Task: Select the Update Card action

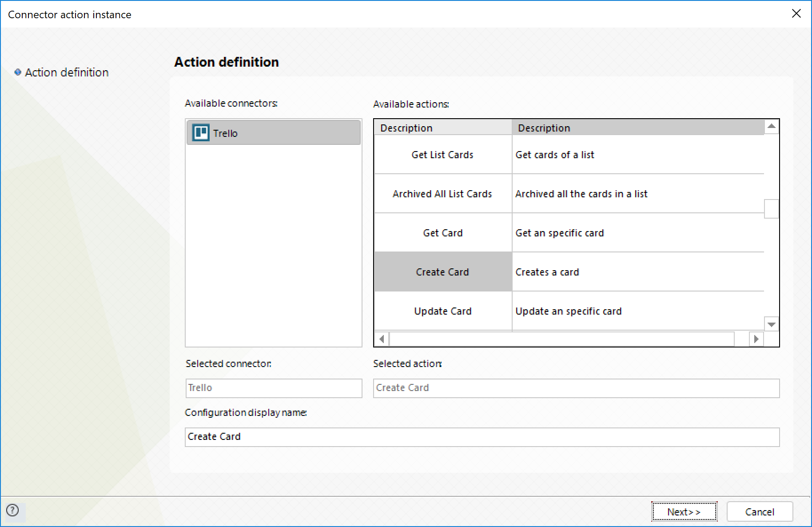Action: 443,311
